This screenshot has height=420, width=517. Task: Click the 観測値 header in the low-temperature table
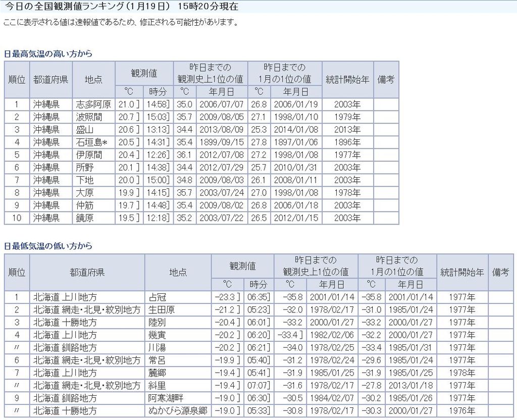(x=242, y=266)
